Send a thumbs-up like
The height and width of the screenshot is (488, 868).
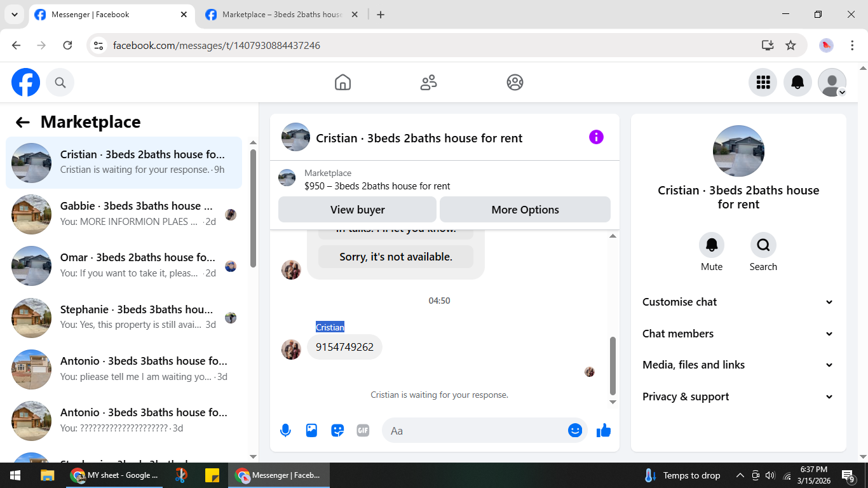[604, 430]
